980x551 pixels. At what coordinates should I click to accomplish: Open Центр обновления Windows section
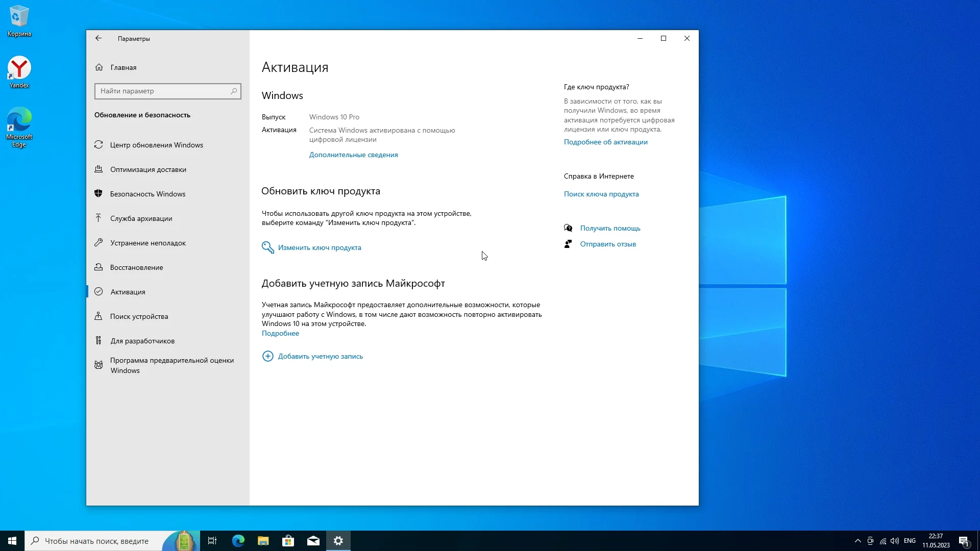[156, 145]
